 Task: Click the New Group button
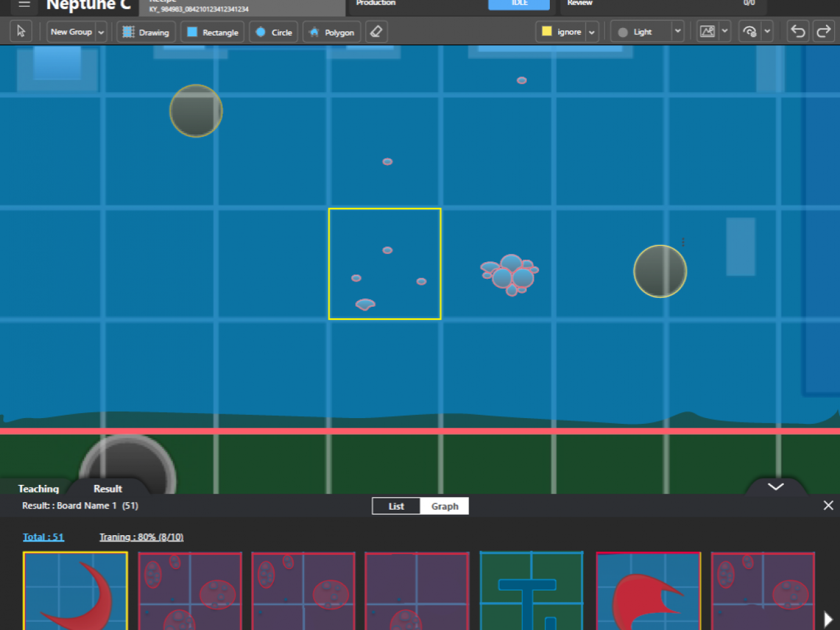click(x=71, y=32)
